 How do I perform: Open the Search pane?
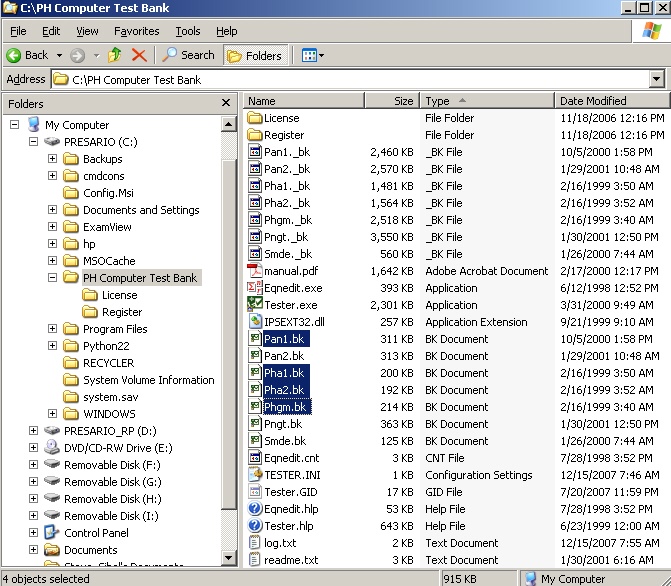click(188, 55)
